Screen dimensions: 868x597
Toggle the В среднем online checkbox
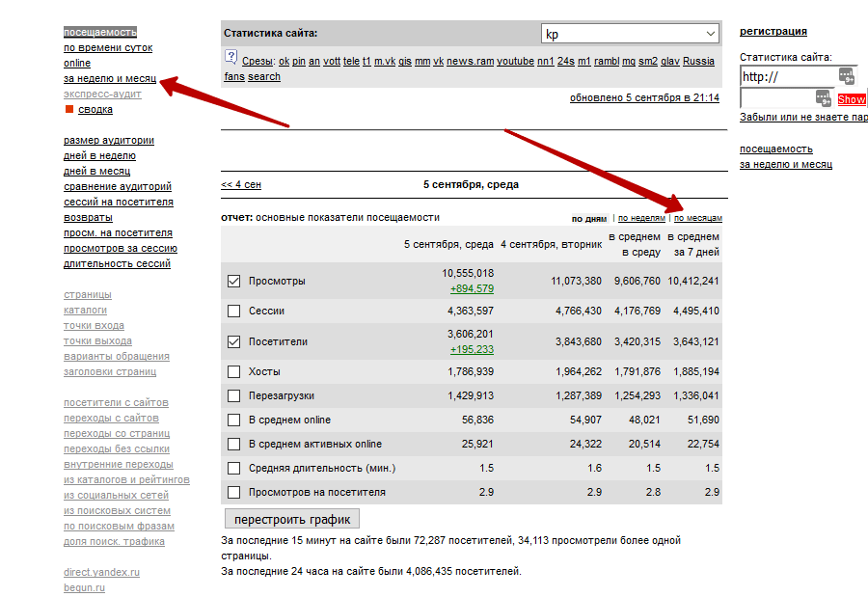[x=233, y=421]
